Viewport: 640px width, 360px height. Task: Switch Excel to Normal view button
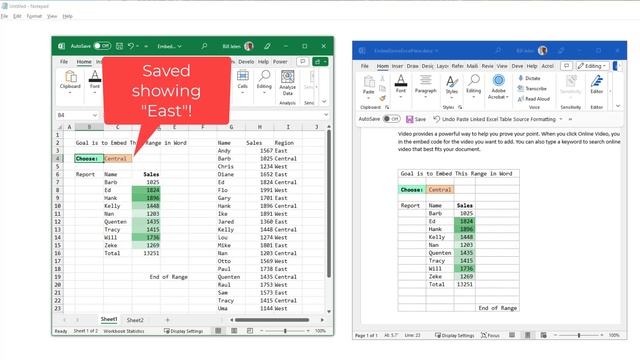[218, 331]
